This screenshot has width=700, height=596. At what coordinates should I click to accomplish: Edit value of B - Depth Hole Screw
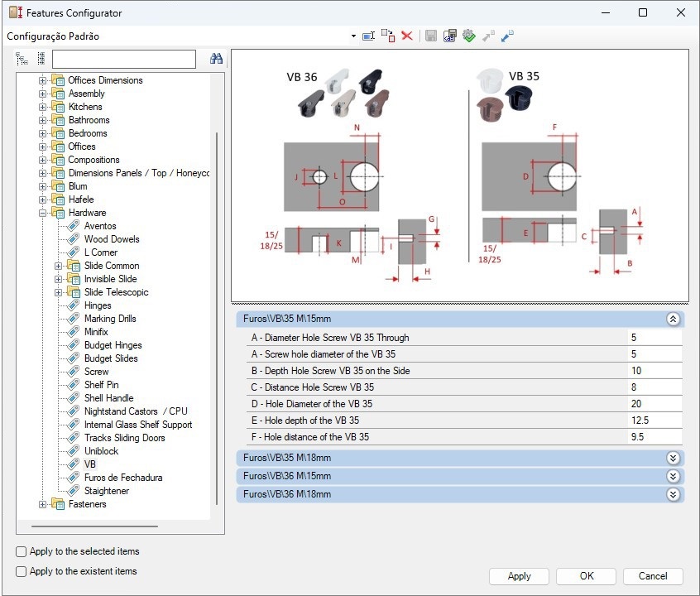654,371
